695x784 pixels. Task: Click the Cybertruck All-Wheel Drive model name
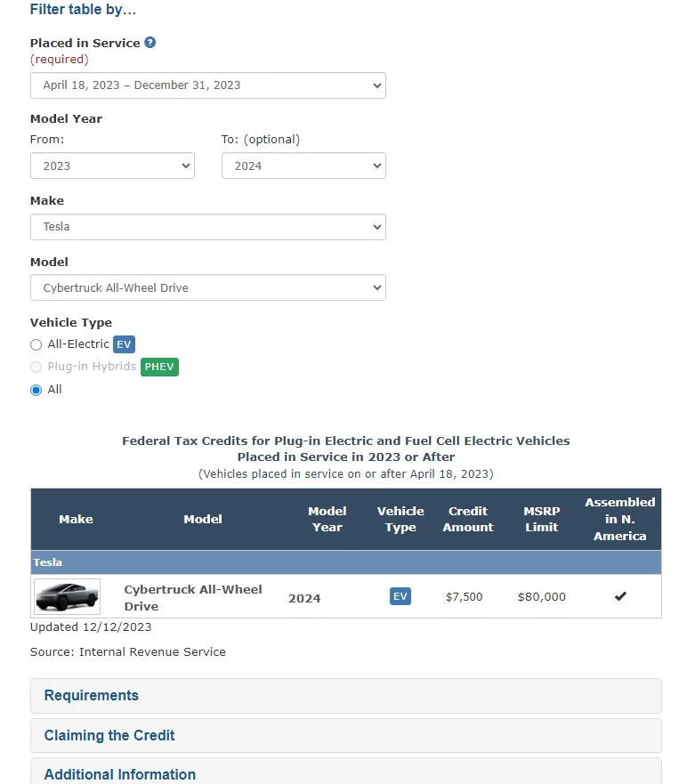coord(193,597)
